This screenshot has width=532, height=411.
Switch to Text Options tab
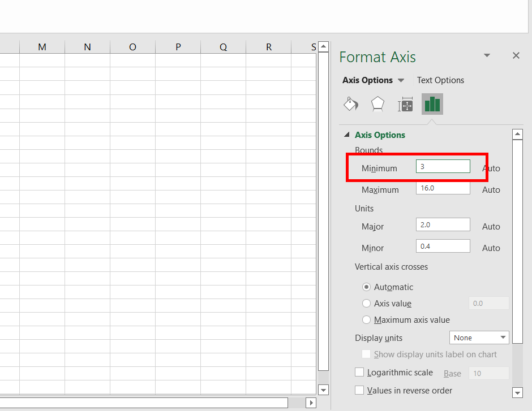(x=440, y=80)
